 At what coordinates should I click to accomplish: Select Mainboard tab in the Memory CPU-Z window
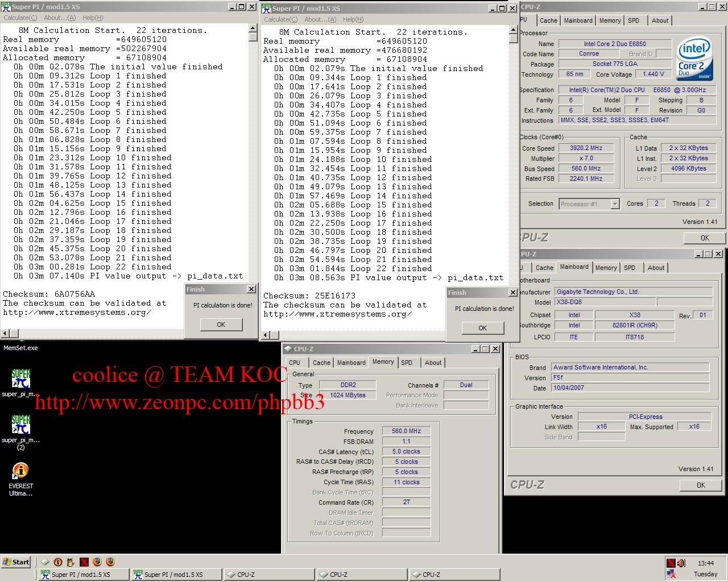coord(351,363)
